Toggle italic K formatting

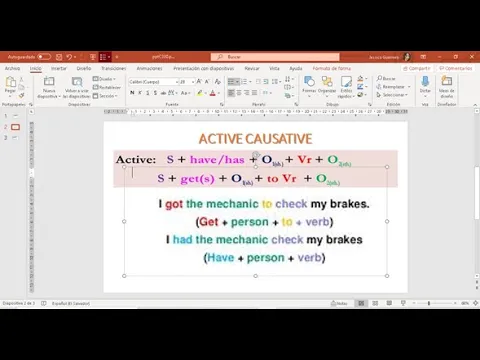pyautogui.click(x=140, y=93)
